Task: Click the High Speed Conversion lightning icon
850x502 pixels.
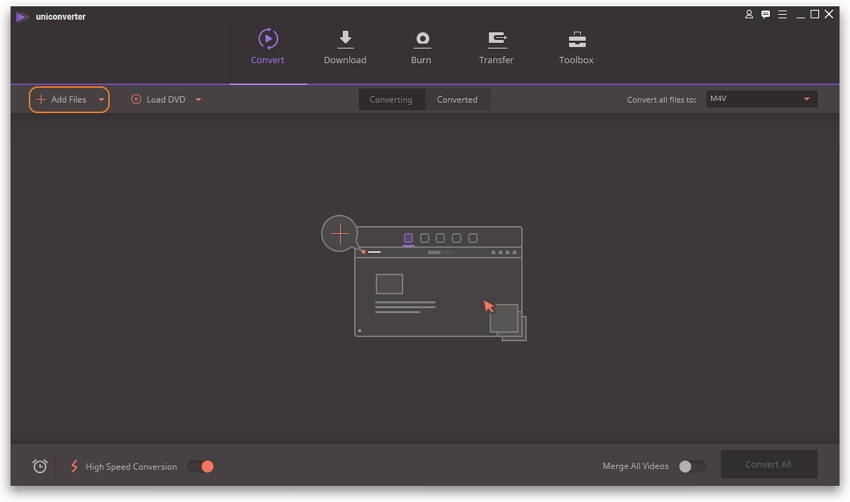Action: pos(74,466)
